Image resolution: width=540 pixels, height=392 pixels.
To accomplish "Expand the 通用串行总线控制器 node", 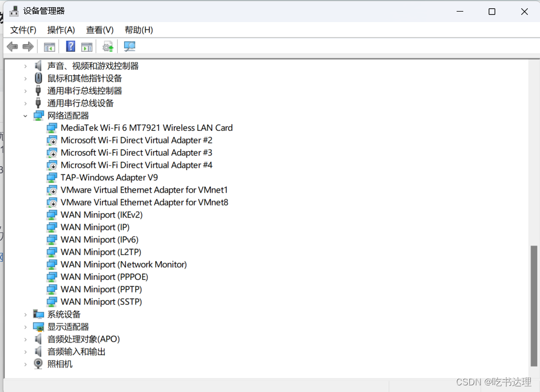I will (x=25, y=91).
